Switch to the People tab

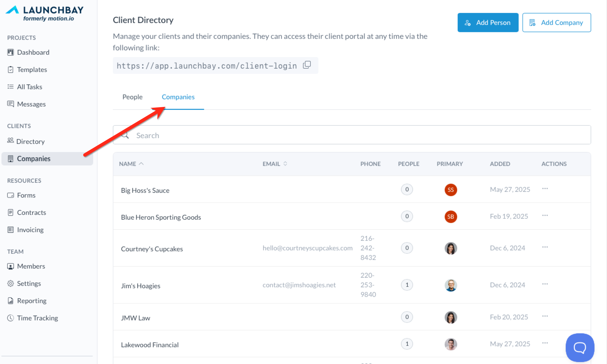(x=132, y=97)
